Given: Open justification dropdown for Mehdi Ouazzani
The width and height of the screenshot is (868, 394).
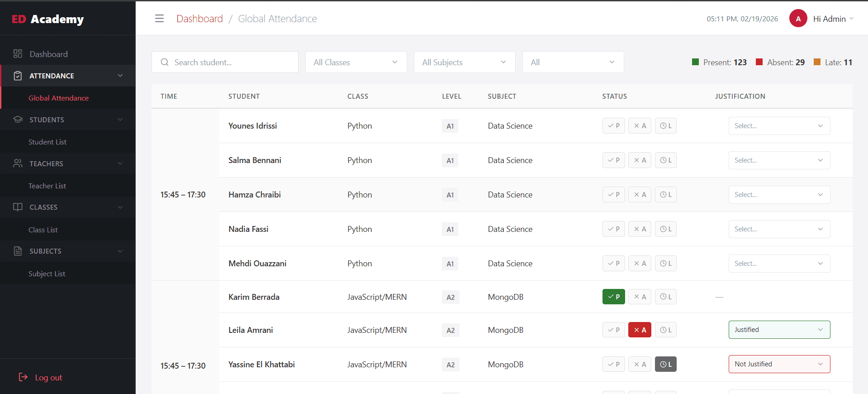Looking at the screenshot, I should click(779, 264).
